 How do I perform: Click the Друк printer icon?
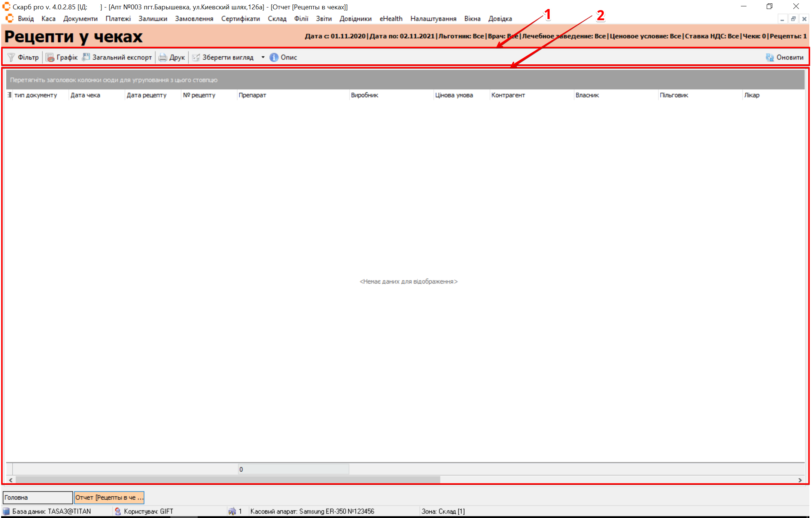tap(162, 57)
